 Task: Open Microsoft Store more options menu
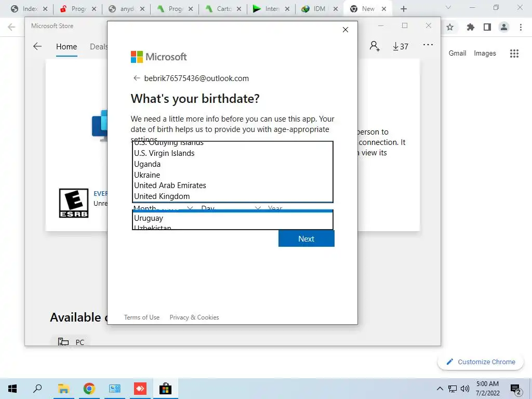coord(428,45)
